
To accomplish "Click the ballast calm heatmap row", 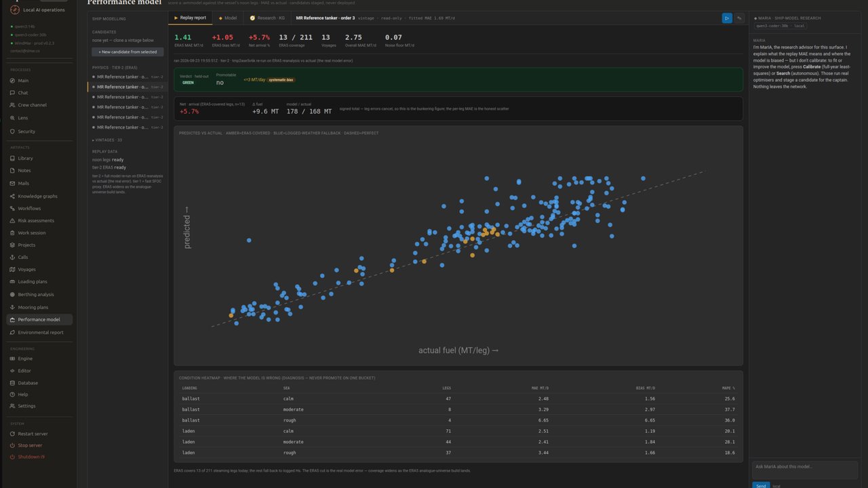I will (x=458, y=399).
